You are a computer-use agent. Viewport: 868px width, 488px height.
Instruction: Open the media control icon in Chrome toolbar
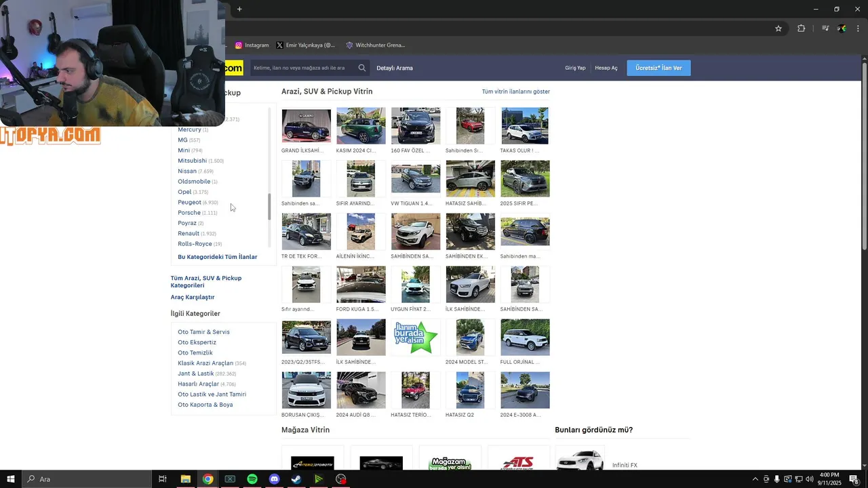click(825, 28)
